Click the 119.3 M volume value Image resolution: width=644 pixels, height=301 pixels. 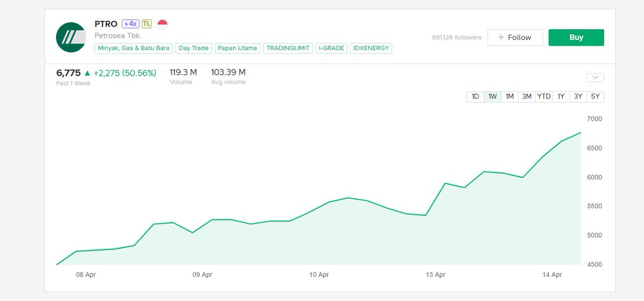click(x=184, y=72)
